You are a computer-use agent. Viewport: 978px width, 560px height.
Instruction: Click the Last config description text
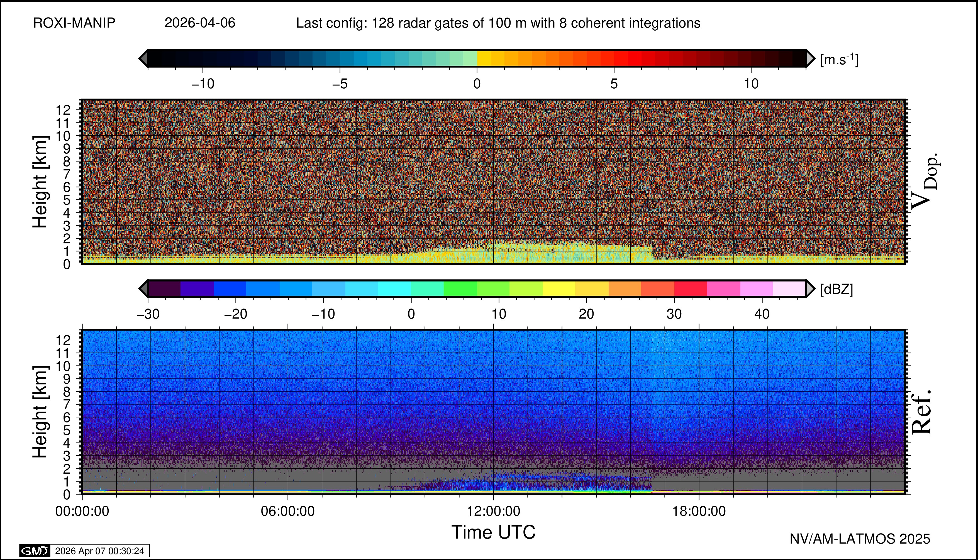coord(498,23)
